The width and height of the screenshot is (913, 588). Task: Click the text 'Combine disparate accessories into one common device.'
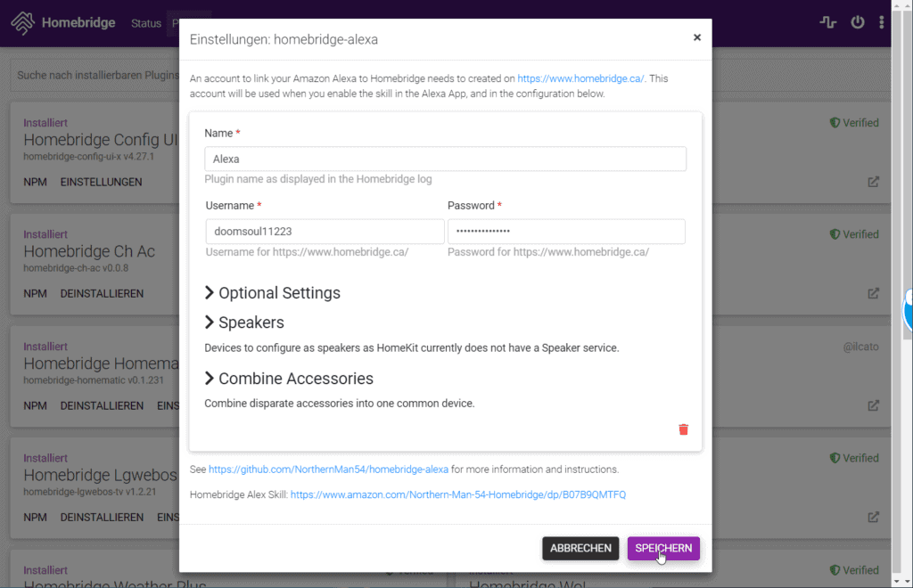pyautogui.click(x=340, y=404)
